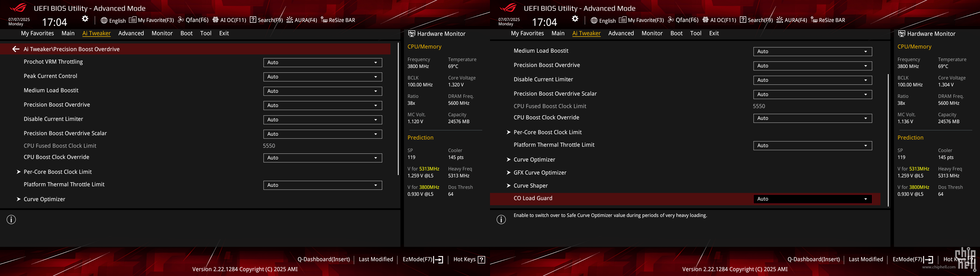Open Tool tab in right BIOS

click(x=696, y=33)
